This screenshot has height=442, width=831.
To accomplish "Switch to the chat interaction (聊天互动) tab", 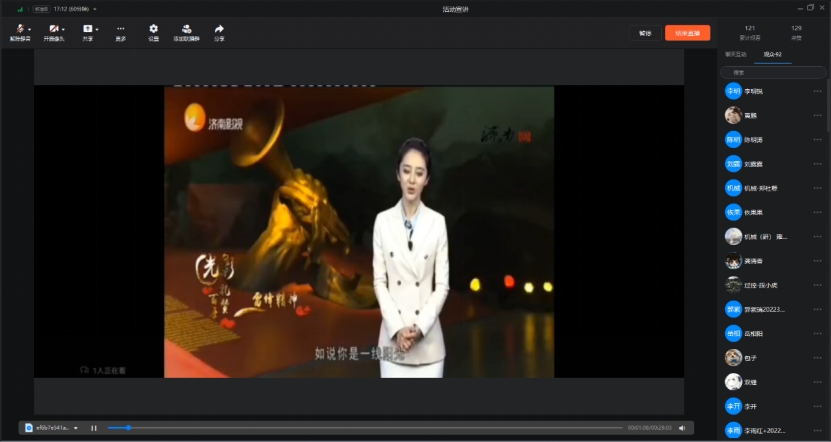I will point(735,53).
